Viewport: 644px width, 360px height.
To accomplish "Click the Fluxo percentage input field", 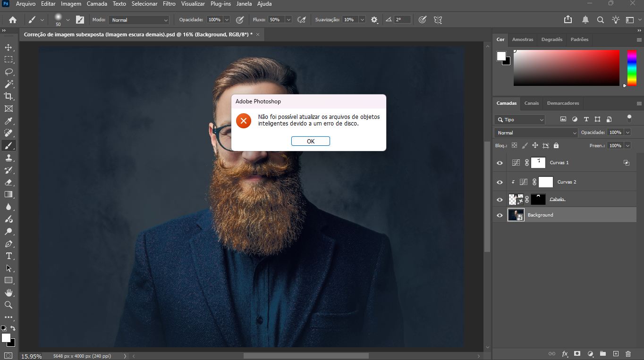I will (x=275, y=20).
